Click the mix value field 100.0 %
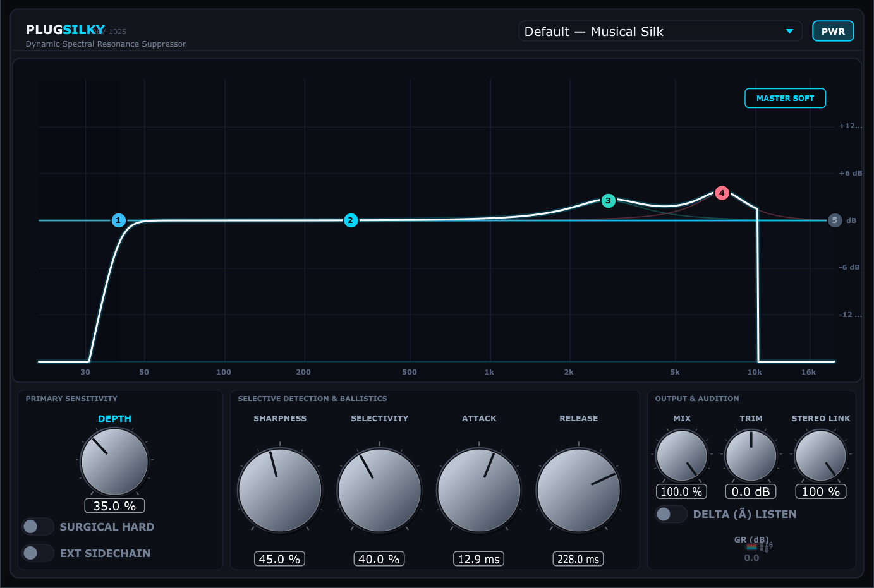Screen dimensions: 874x588 (682, 491)
